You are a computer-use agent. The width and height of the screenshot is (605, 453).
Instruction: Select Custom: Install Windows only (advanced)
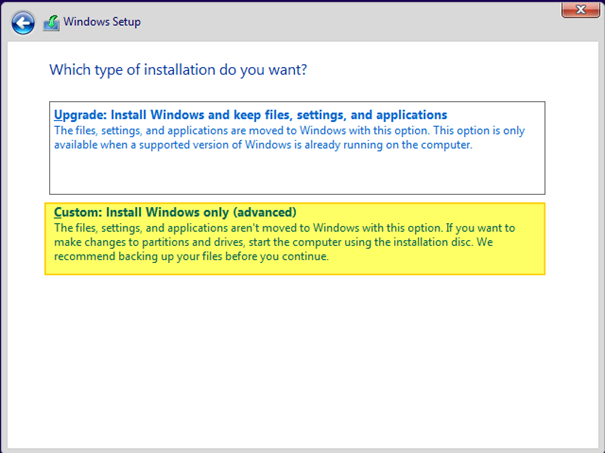click(x=295, y=239)
